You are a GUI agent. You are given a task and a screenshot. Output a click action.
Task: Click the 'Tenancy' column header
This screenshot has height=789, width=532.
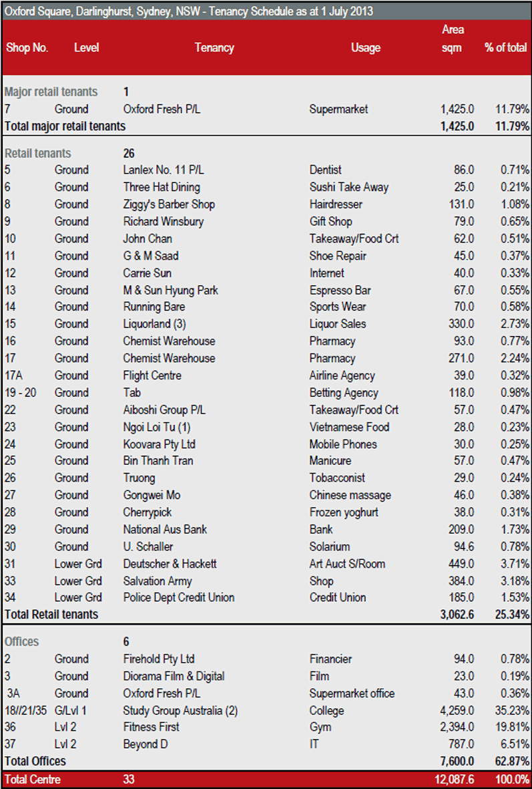point(214,47)
